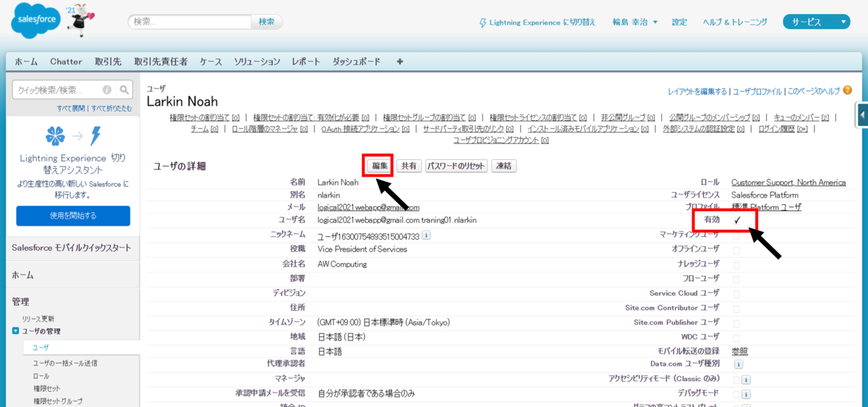Collapse the ユーザの管理 tree node

pyautogui.click(x=16, y=332)
